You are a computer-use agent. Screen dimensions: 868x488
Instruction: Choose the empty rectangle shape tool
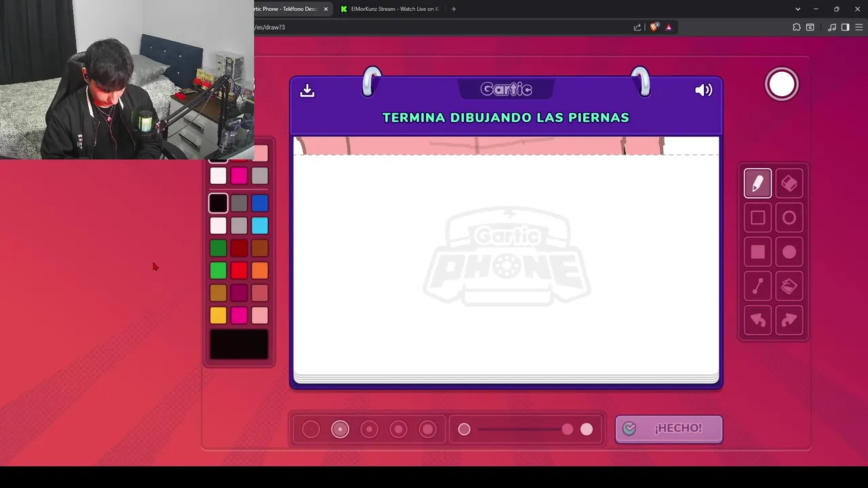coord(757,218)
